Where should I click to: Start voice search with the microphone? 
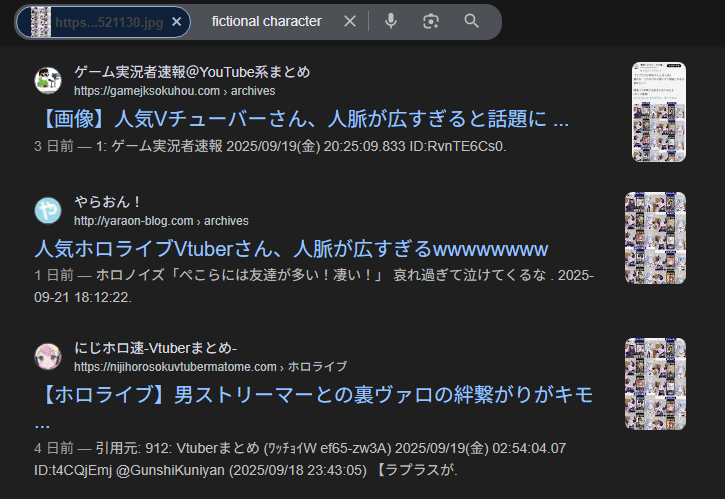tap(390, 21)
